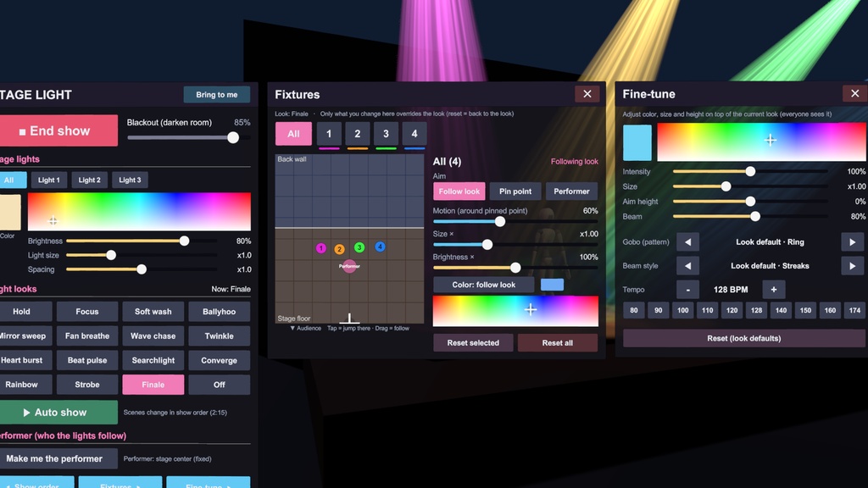The width and height of the screenshot is (868, 488).
Task: Set aim mode to Follow look
Action: pyautogui.click(x=459, y=191)
